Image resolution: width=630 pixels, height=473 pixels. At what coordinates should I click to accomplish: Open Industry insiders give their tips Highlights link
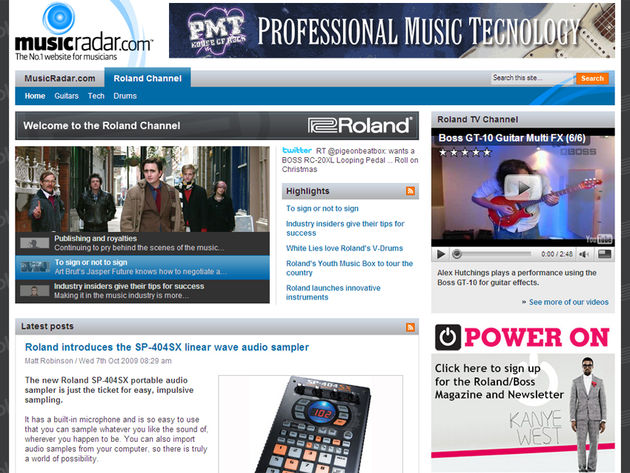(345, 228)
